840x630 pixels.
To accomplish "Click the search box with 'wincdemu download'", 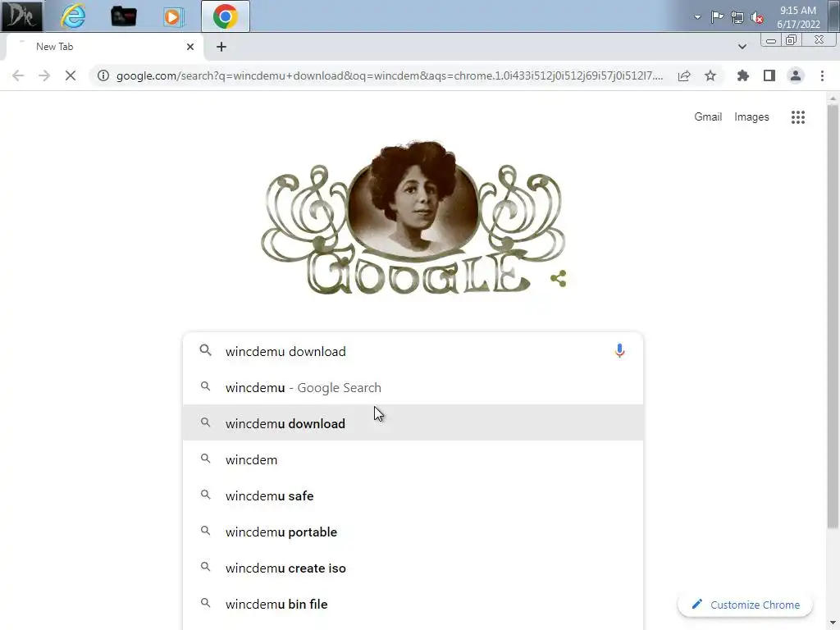I will (413, 351).
